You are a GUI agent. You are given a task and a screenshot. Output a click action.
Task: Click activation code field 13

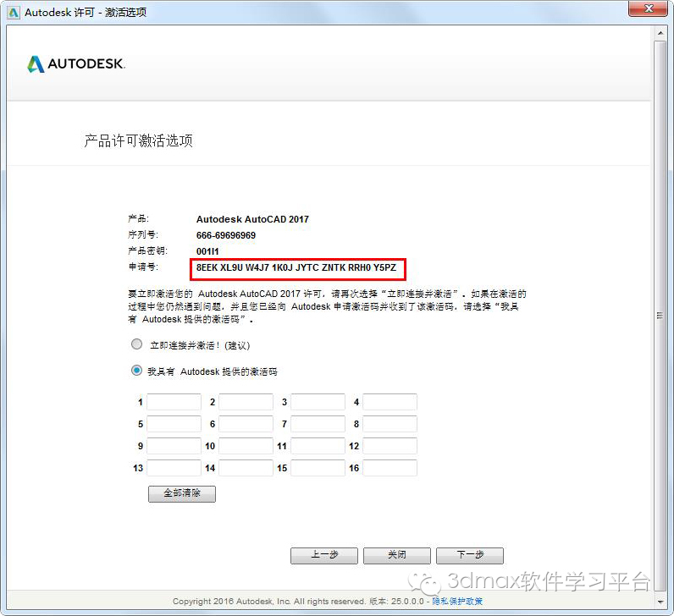coord(174,468)
